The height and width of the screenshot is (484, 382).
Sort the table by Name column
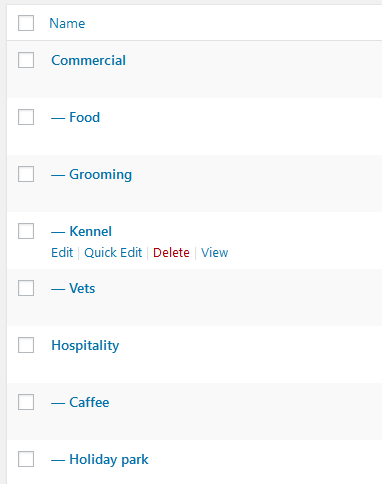tap(67, 23)
